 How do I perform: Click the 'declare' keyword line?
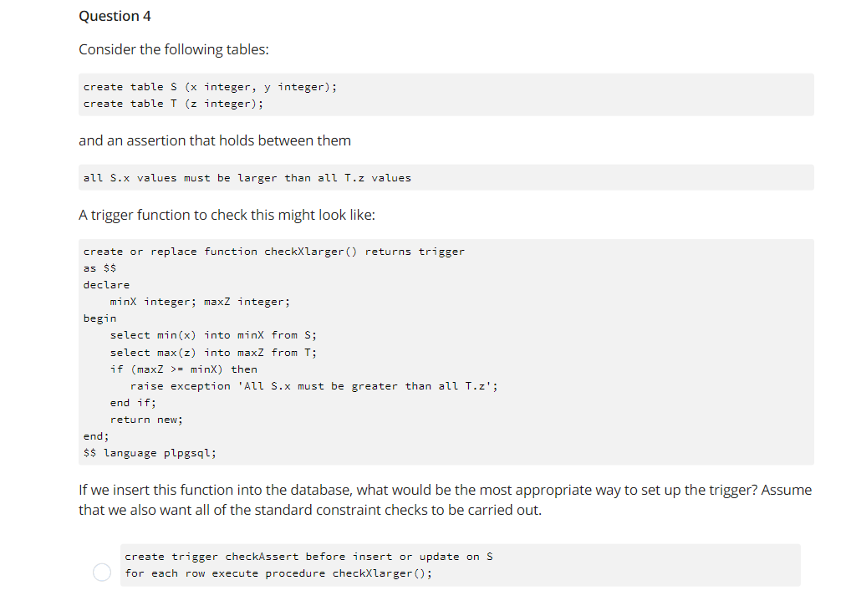pyautogui.click(x=106, y=285)
